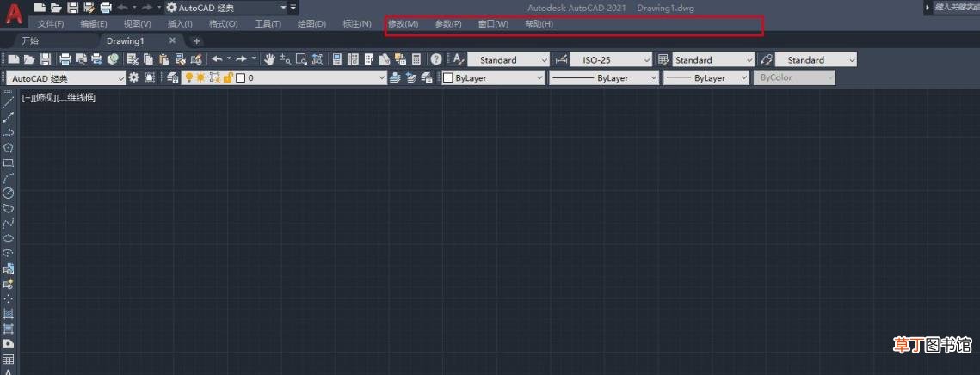Open the ByLayer color control dropdown
Viewport: 980px width, 375px height.
coord(493,78)
